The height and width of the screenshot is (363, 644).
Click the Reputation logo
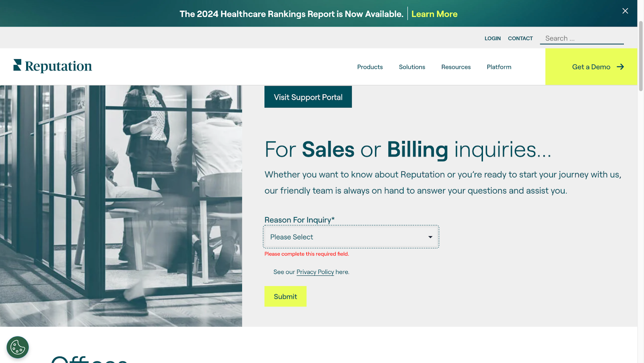click(53, 66)
